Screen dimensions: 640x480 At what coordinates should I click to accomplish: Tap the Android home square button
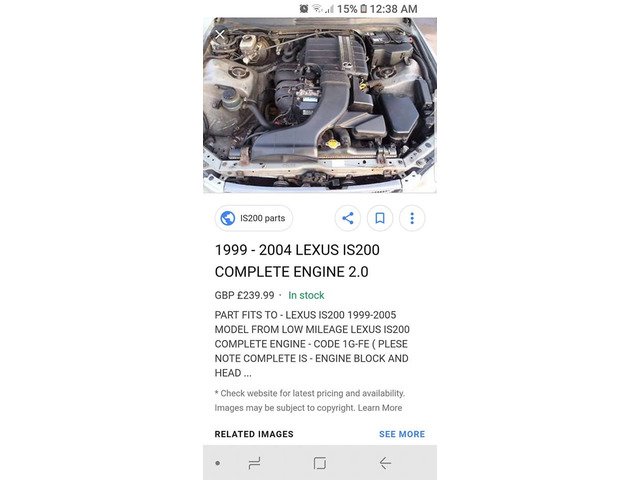[x=320, y=463]
